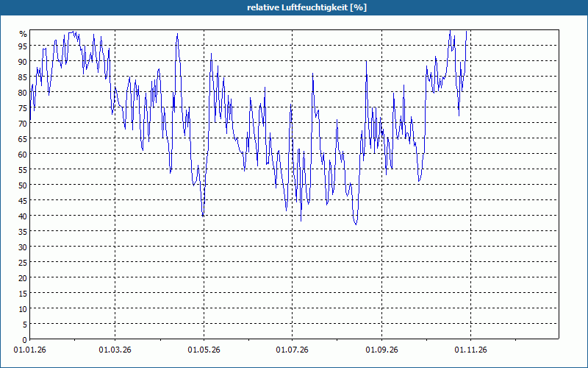Click the y-axis label 85
This screenshot has width=588, height=368.
[23, 77]
